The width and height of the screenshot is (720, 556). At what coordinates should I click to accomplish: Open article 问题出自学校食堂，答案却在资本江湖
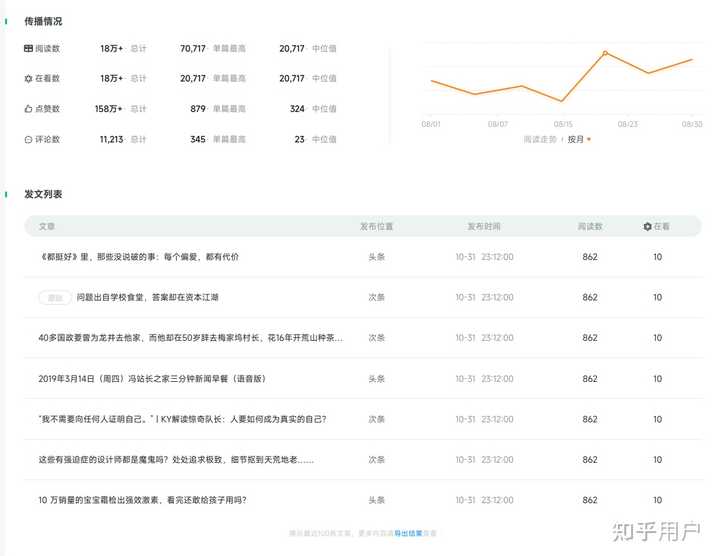click(147, 298)
